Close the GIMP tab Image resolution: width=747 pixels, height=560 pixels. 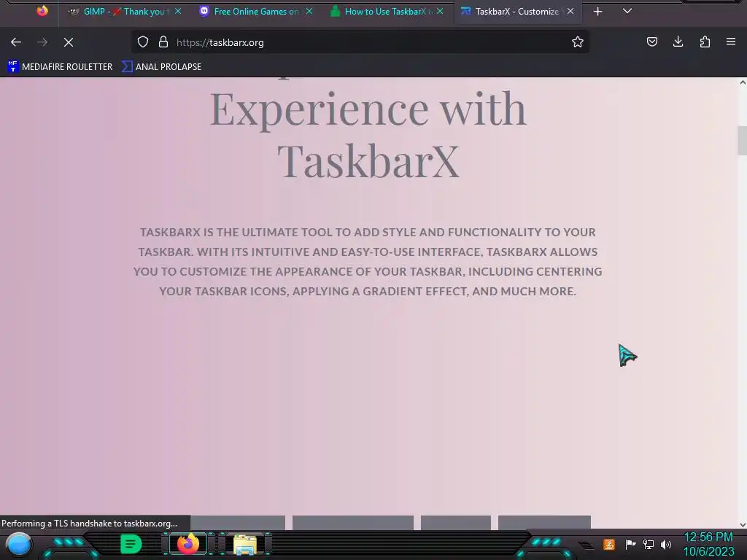point(178,11)
